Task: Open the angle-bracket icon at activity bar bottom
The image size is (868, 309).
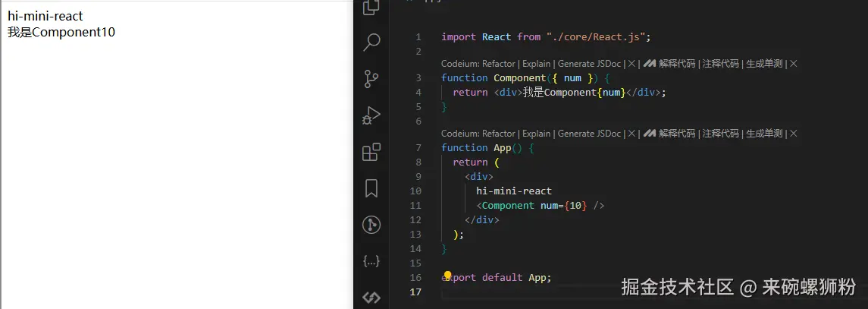Action: coord(371,298)
